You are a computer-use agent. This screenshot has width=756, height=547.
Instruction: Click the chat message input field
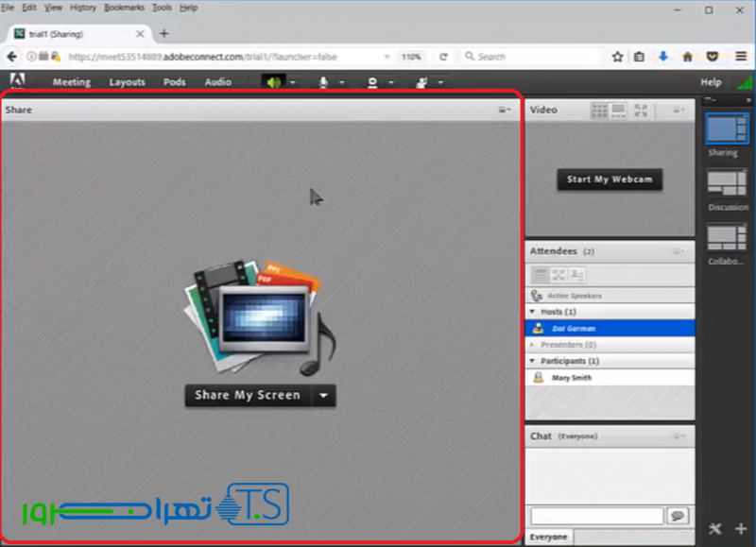click(x=596, y=516)
